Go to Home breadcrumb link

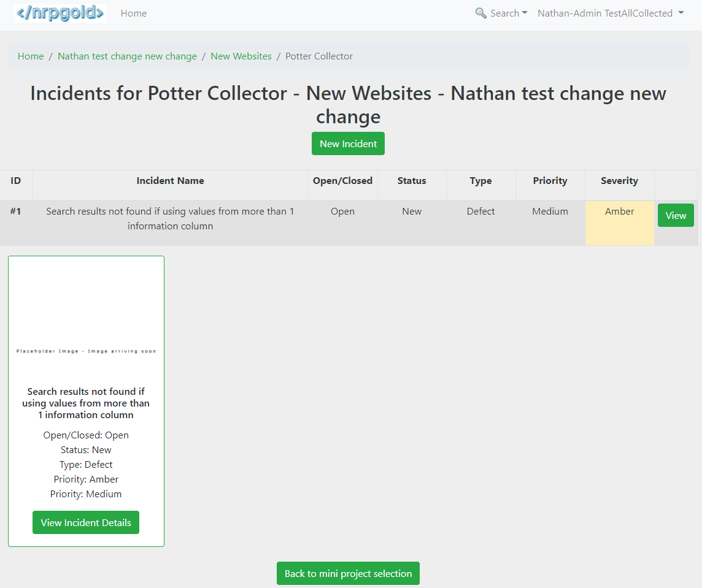[31, 56]
